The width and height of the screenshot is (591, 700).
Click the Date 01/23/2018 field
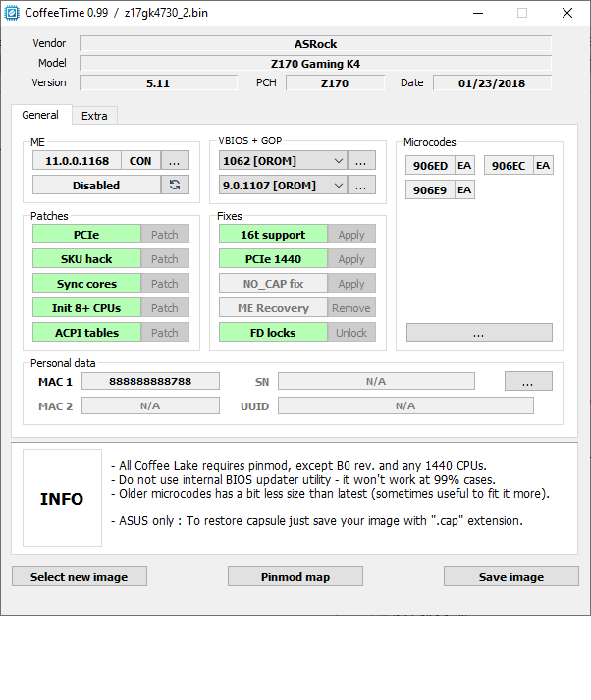(493, 83)
